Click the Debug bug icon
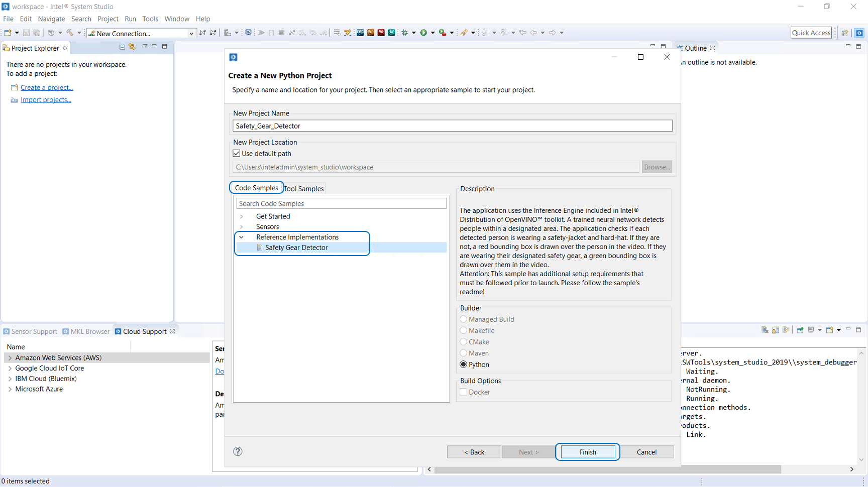Image resolution: width=868 pixels, height=487 pixels. coord(405,33)
